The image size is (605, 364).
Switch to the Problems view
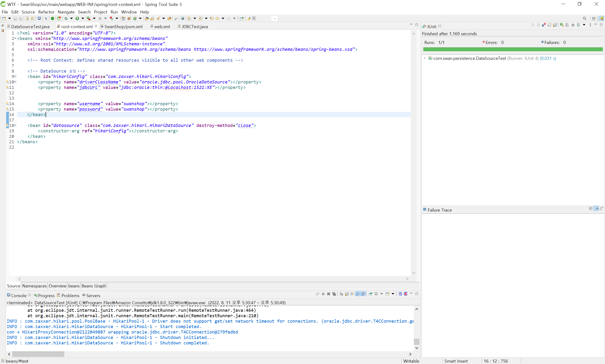coord(70,295)
